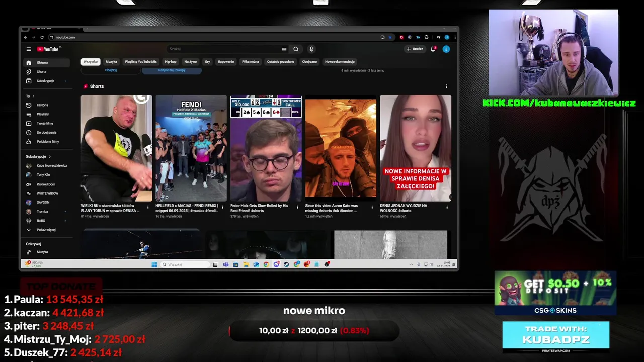Open options menu for the WIELKI BU short
Screen dimensions: 644x362
click(148, 207)
